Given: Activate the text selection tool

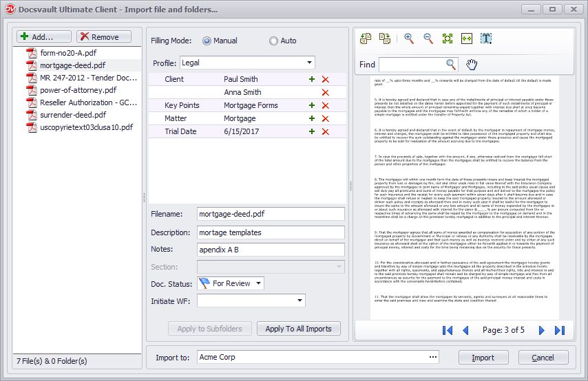Looking at the screenshot, I should pos(486,39).
